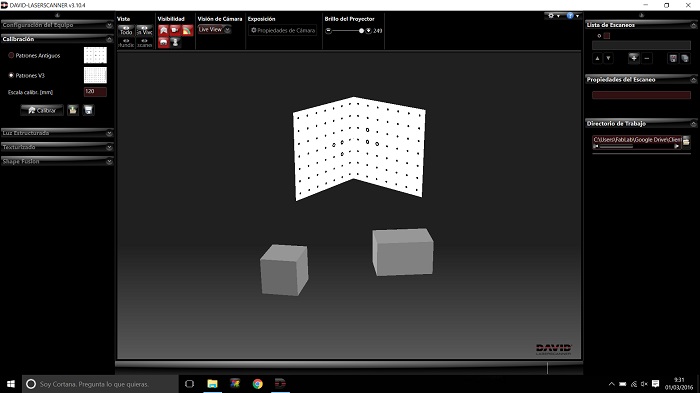The image size is (700, 393).
Task: Open the settings gear dropdown
Action: (x=554, y=16)
